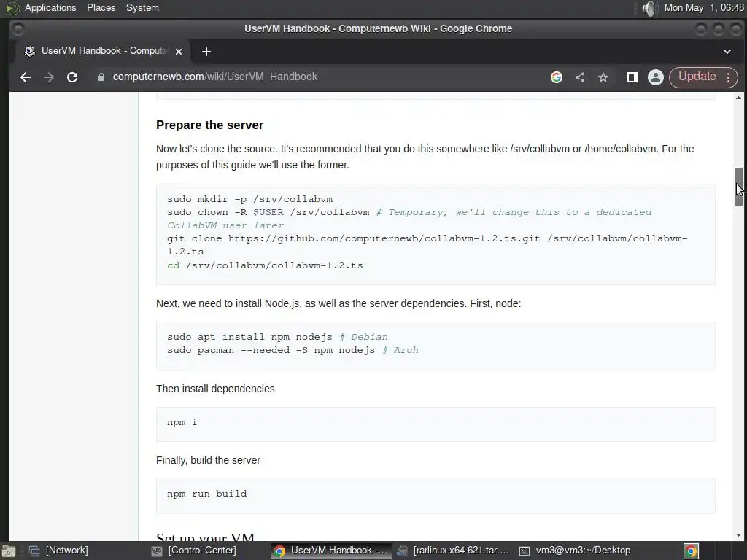Click the show desktop icon in taskbar
Screen dimensions: 747x560
coord(8,551)
